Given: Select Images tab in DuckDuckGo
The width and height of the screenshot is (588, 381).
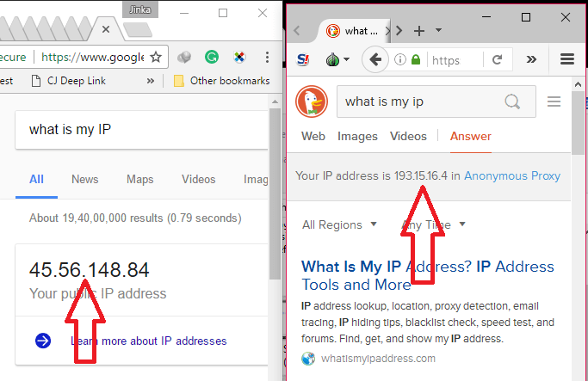Looking at the screenshot, I should pyautogui.click(x=357, y=137).
